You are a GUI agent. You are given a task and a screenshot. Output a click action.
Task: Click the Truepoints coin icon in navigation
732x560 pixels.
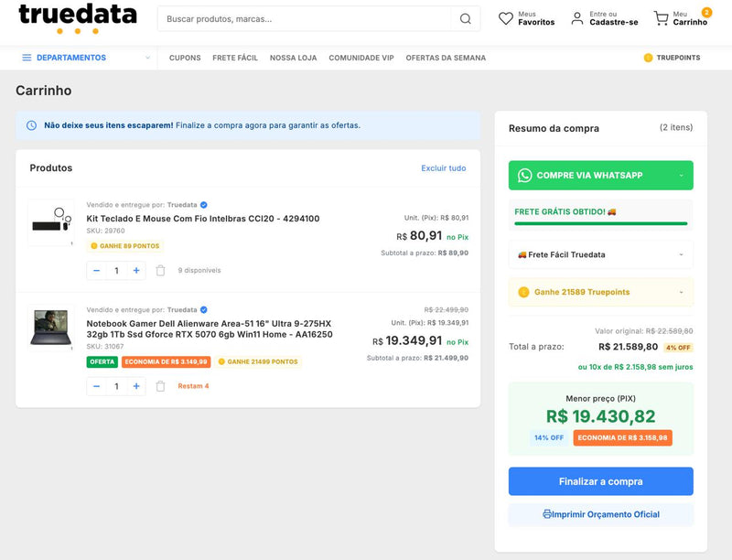point(648,58)
